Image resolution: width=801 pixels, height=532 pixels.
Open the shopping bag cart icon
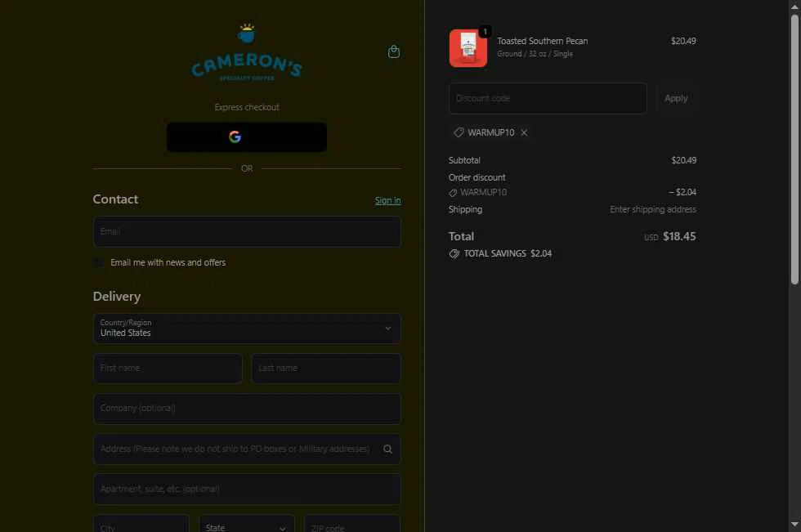click(x=393, y=51)
